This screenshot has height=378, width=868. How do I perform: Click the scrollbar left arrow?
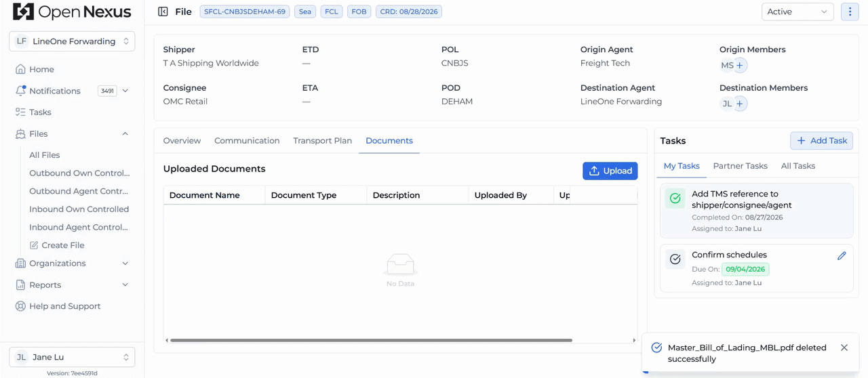click(x=167, y=340)
